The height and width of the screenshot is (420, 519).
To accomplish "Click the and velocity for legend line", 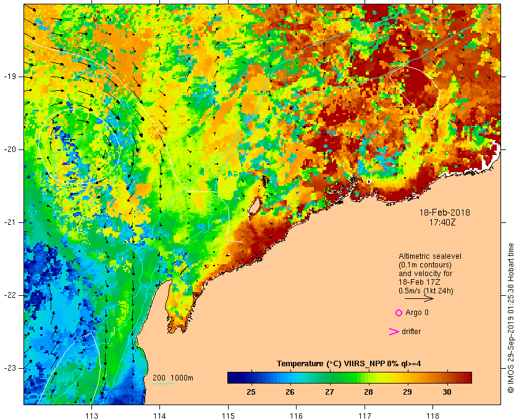I will click(425, 274).
